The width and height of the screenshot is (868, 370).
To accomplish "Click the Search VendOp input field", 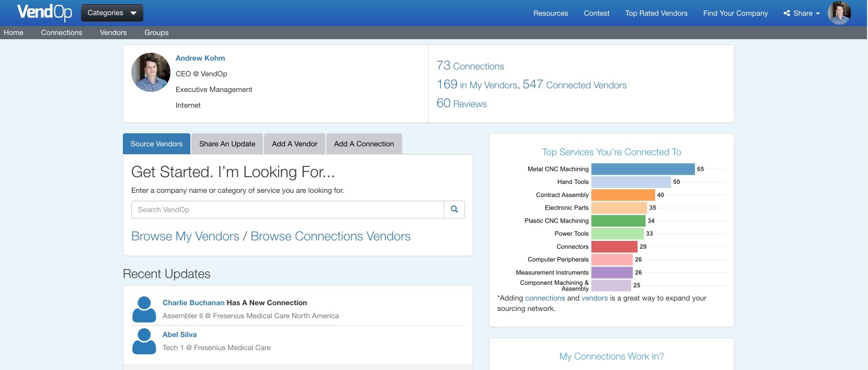I will (288, 210).
